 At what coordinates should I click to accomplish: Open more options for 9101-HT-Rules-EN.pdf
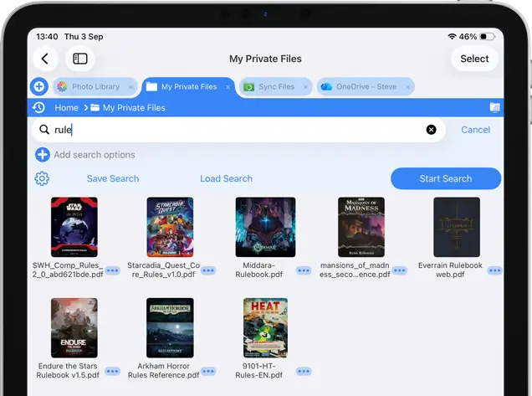pos(304,371)
